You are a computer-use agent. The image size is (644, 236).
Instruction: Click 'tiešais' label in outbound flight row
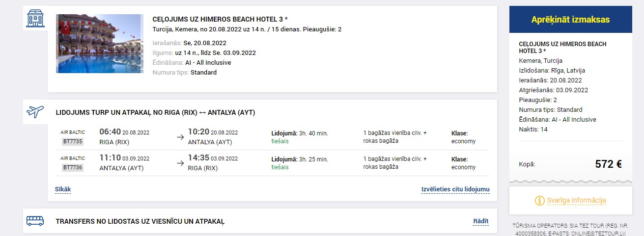(280, 141)
